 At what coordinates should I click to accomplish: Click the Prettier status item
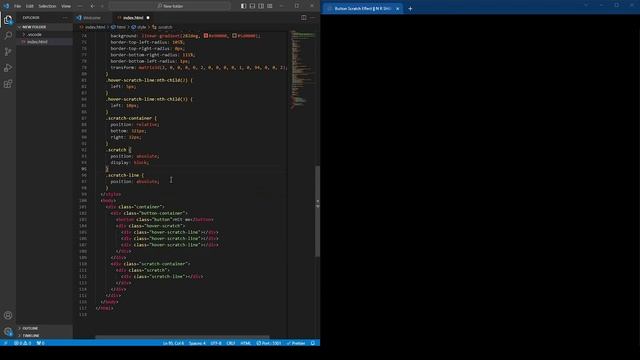tap(296, 343)
